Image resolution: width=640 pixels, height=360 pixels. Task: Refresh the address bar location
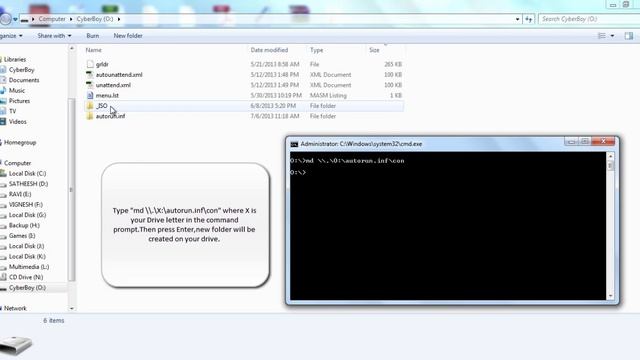pos(529,19)
